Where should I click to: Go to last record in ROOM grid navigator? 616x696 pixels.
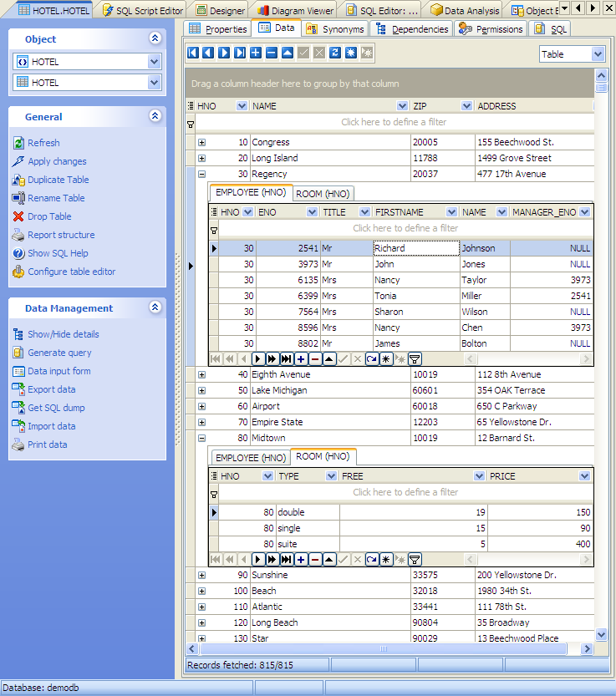point(287,559)
